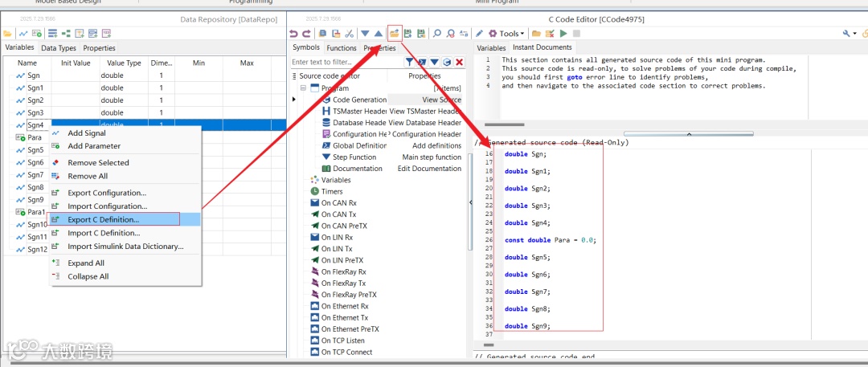Click the blue down-triangle toolbar icon

click(x=366, y=34)
